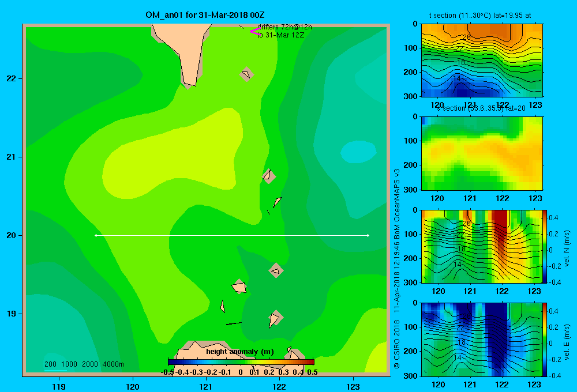Screen dimensions: 577x392
Task: Click the title 'OM_an01 for 31-Mar-2018 00Z'
Action: click(205, 15)
